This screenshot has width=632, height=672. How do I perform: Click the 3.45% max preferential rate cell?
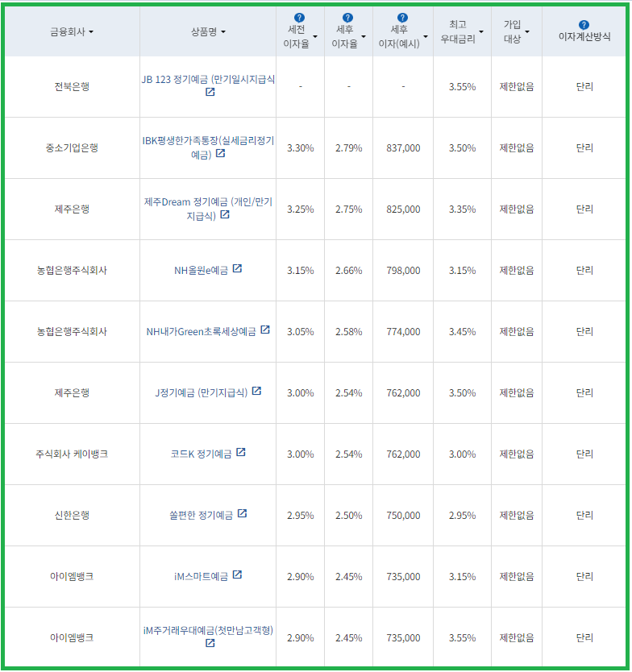coord(462,332)
